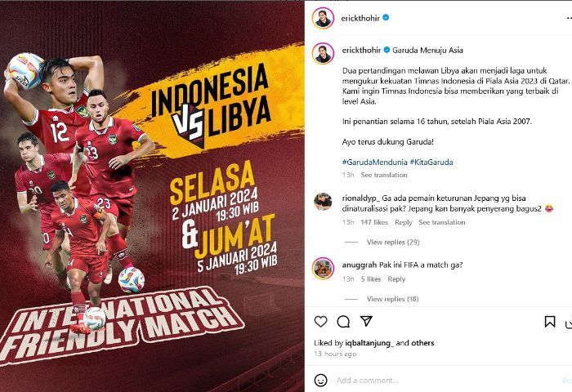The image size is (572, 392).
Task: Open emoji picker smiley icon
Action: click(320, 381)
